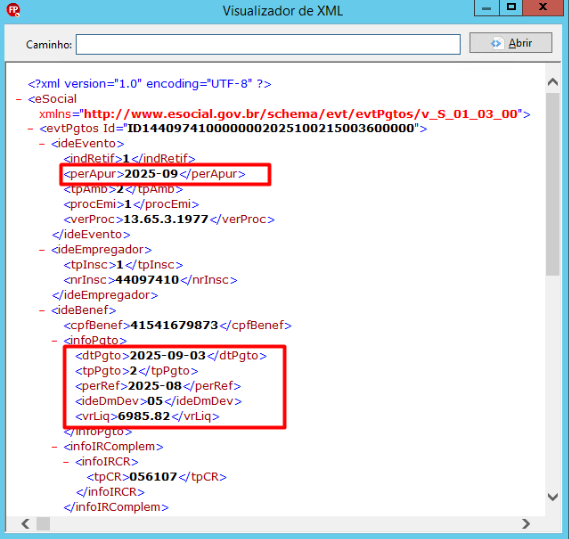
Task: Click the horizontal scrollbar thumb
Action: click(x=43, y=524)
